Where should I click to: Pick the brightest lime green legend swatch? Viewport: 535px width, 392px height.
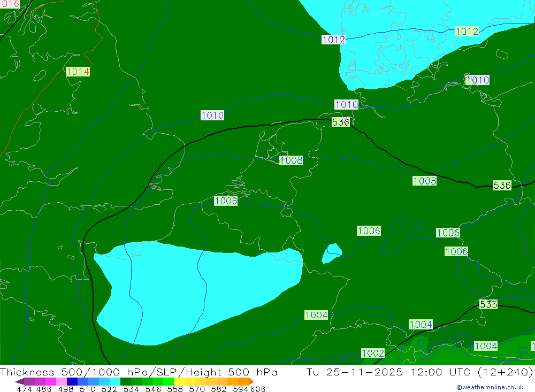(169, 381)
